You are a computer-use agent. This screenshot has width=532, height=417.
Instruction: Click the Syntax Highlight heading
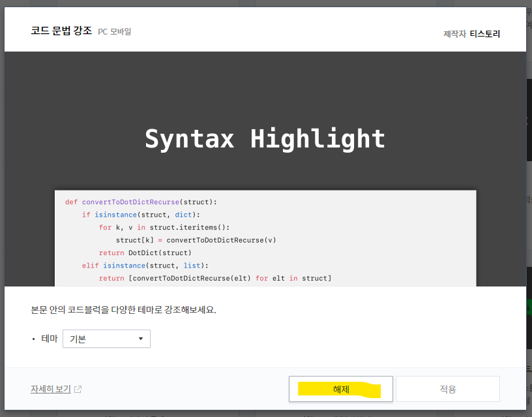265,138
